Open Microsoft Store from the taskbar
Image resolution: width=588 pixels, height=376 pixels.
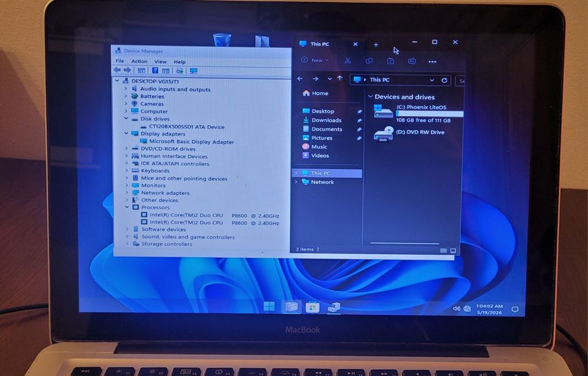(x=312, y=308)
